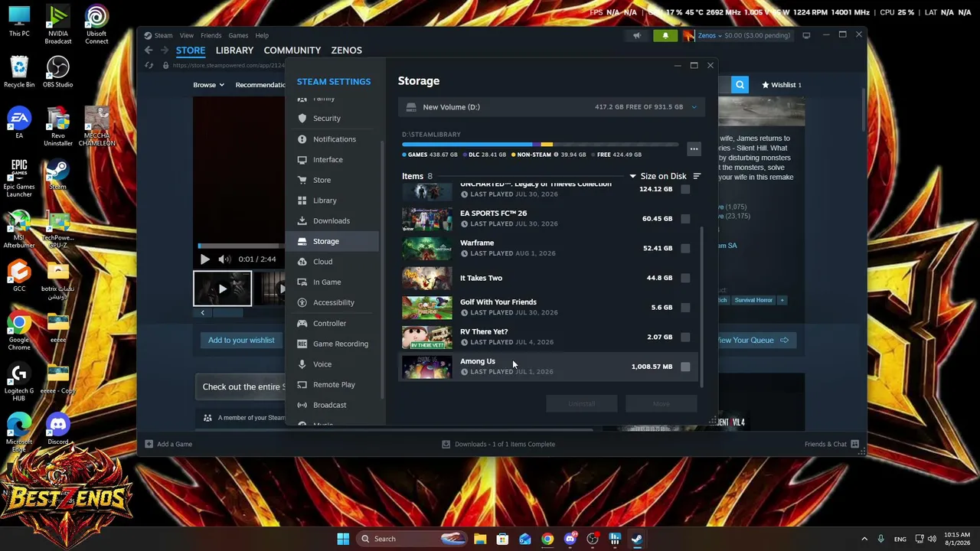Screen dimensions: 980x551
Task: Open the MSI Afterburner desktop shortcut
Action: pos(19,230)
